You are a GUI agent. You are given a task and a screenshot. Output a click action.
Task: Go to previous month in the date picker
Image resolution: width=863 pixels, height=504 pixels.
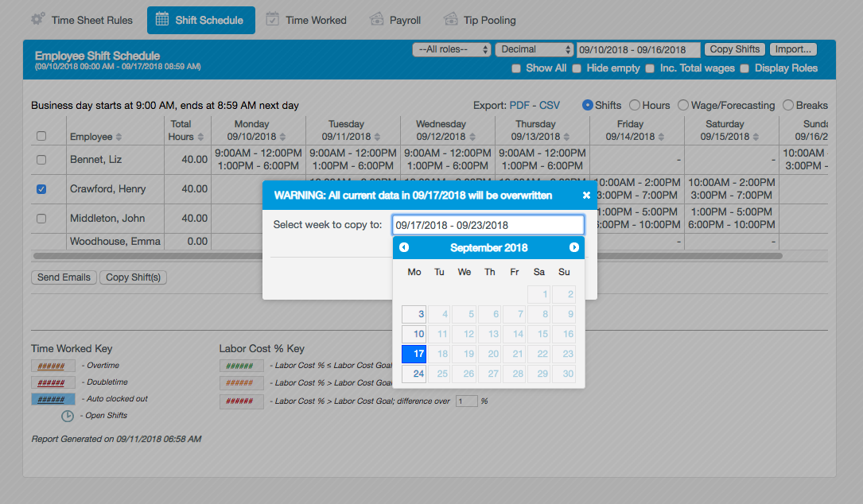403,247
